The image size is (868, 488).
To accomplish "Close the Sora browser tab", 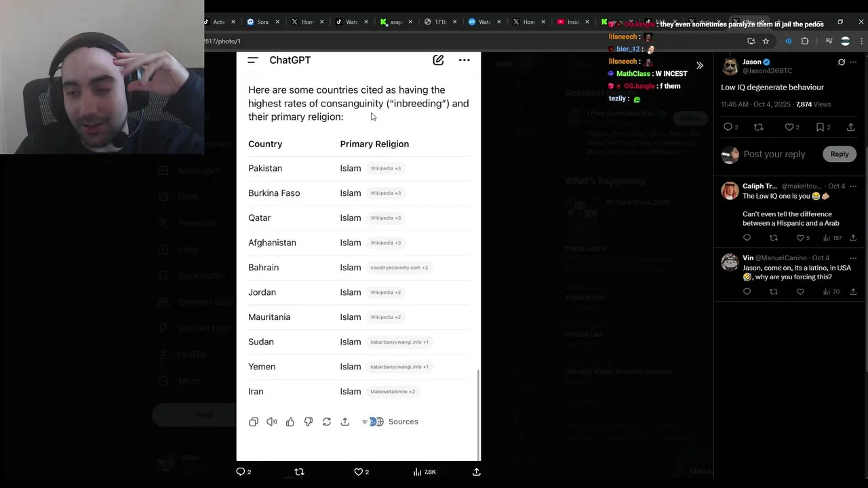I will [x=277, y=22].
